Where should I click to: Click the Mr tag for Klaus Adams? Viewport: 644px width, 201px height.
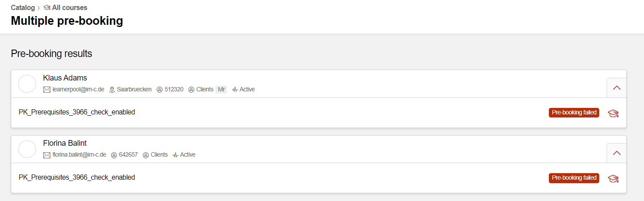coord(221,90)
